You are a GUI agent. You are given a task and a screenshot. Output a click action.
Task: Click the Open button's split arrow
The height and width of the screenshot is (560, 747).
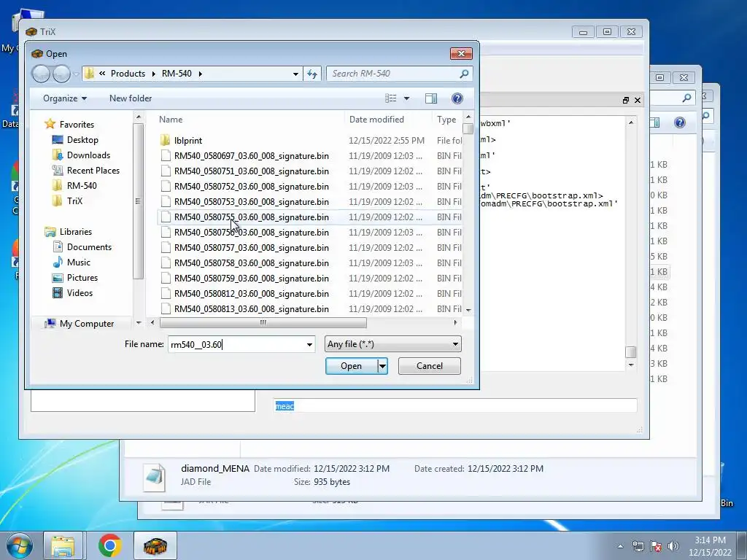pyautogui.click(x=382, y=366)
